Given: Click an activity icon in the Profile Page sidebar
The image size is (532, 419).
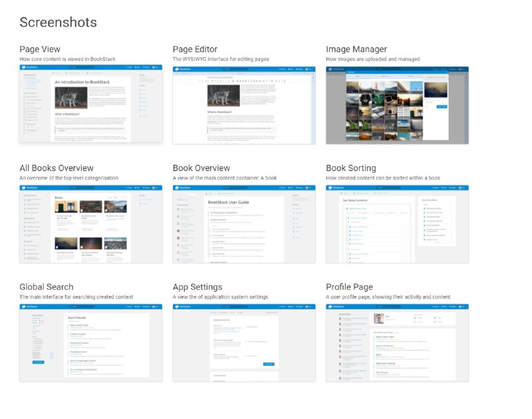Looking at the screenshot, I should coord(341,319).
